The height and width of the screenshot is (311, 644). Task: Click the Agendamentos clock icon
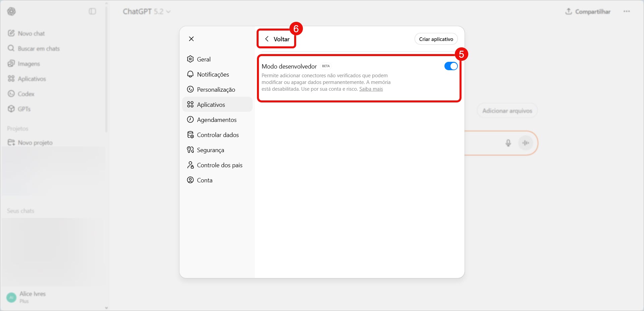coord(191,120)
